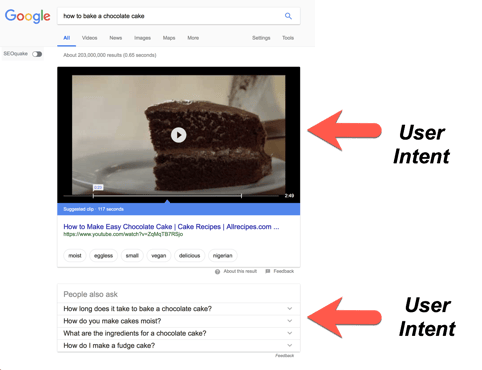
Task: Open the search Settings menu
Action: pos(261,38)
